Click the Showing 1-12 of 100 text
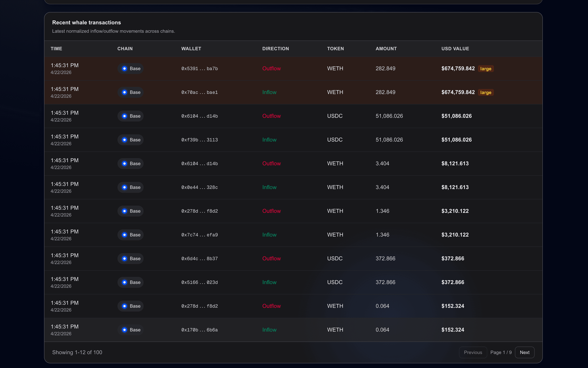 [x=77, y=352]
